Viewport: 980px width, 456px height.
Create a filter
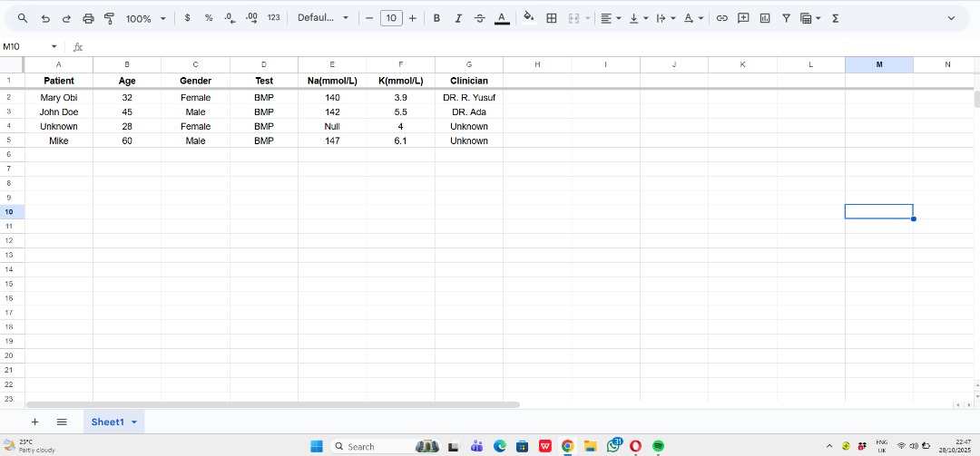tap(786, 18)
